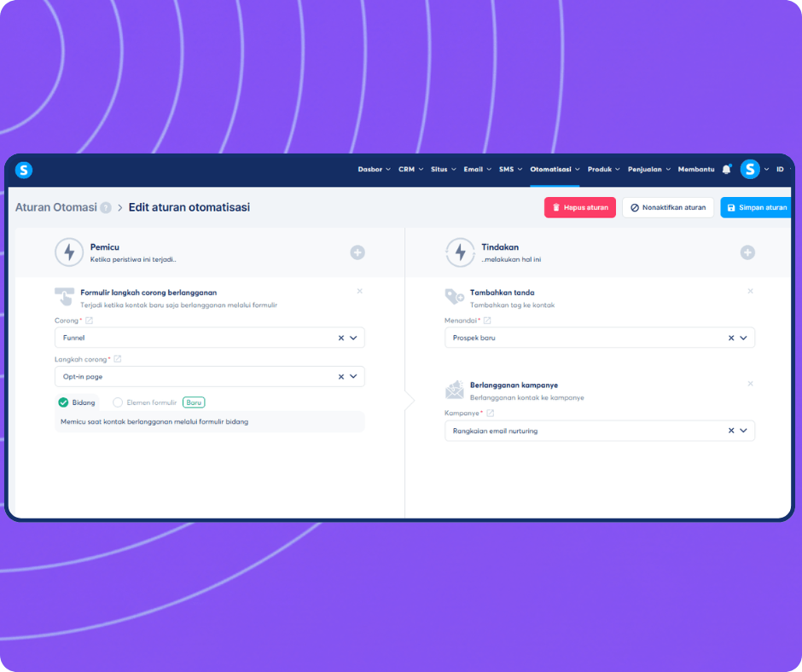This screenshot has width=802, height=672.
Task: Click text 'Ketika peristiwa ini terjadi..'
Action: 133,259
